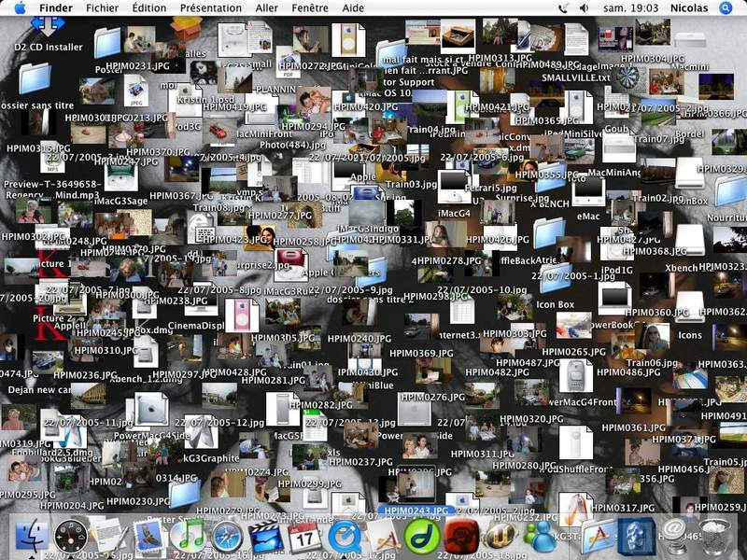Select the HPIM0482.JPG label
The height and width of the screenshot is (560, 747).
[x=497, y=371]
